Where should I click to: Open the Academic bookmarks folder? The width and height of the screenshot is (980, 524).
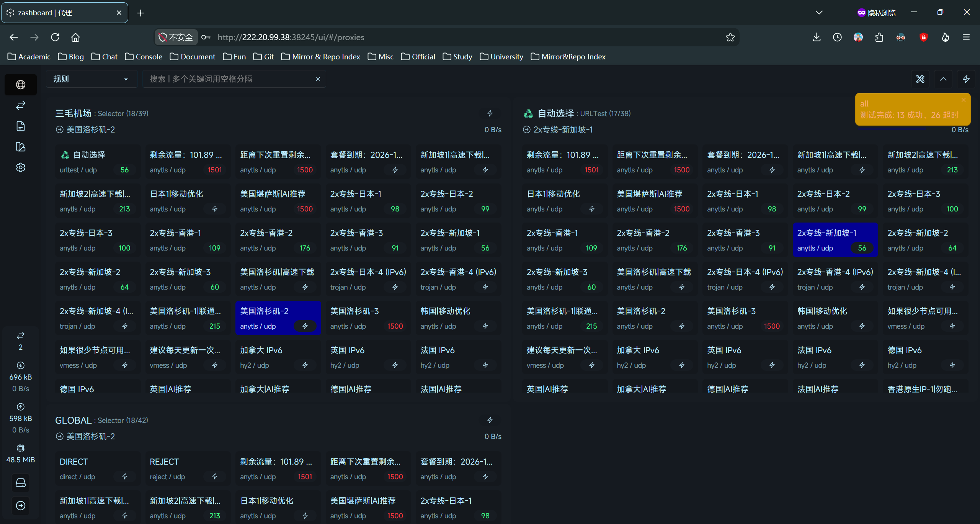[x=29, y=57]
